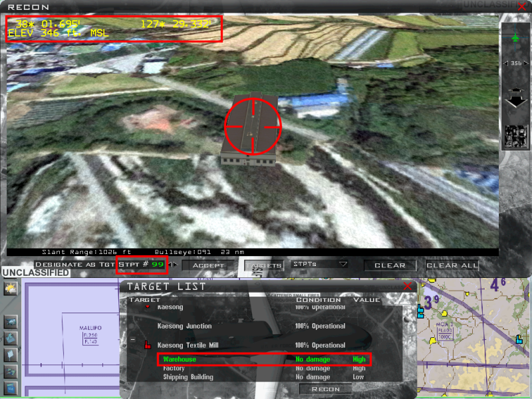Viewport: 532px width, 399px height.
Task: Click the STPT number 99 field
Action: click(x=157, y=265)
